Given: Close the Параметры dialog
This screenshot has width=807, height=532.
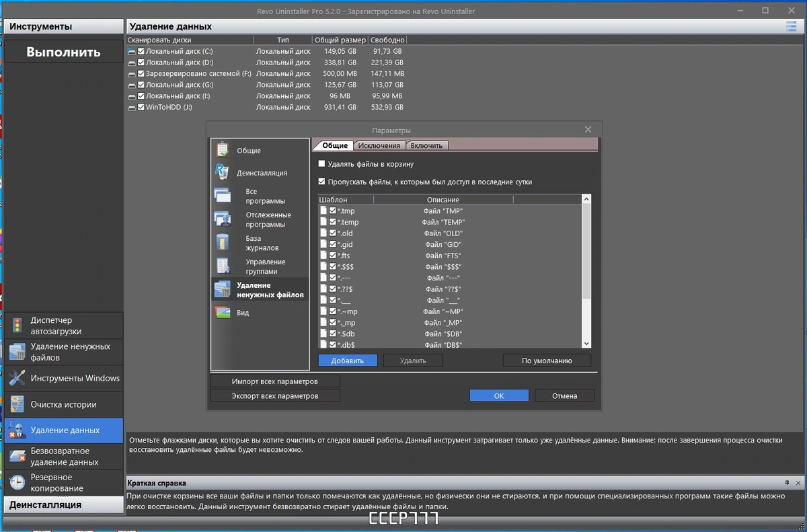Looking at the screenshot, I should [x=588, y=130].
